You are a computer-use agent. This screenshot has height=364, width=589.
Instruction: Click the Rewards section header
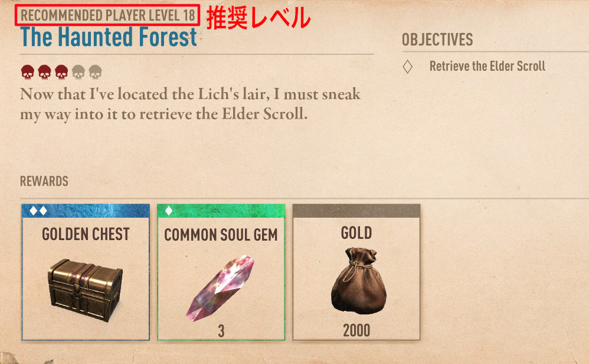[44, 181]
